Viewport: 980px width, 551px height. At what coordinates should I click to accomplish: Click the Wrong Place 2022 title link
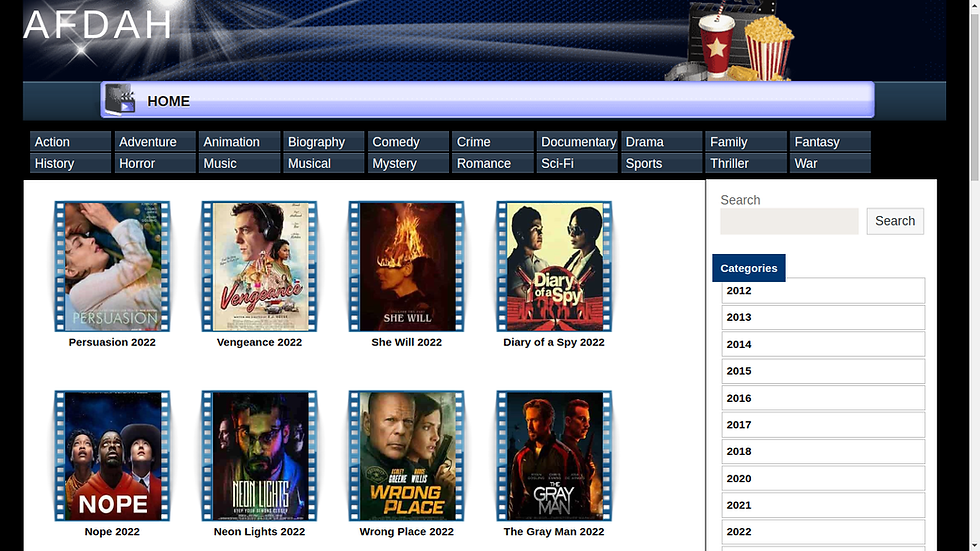(x=406, y=532)
